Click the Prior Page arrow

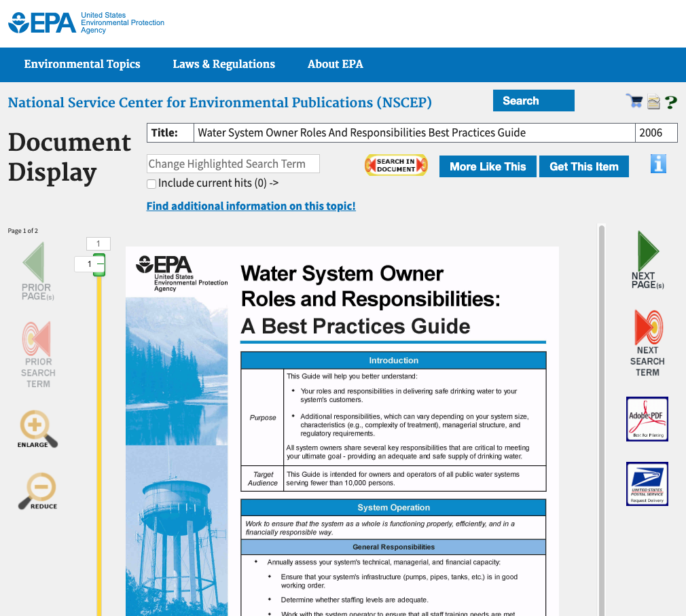37,271
